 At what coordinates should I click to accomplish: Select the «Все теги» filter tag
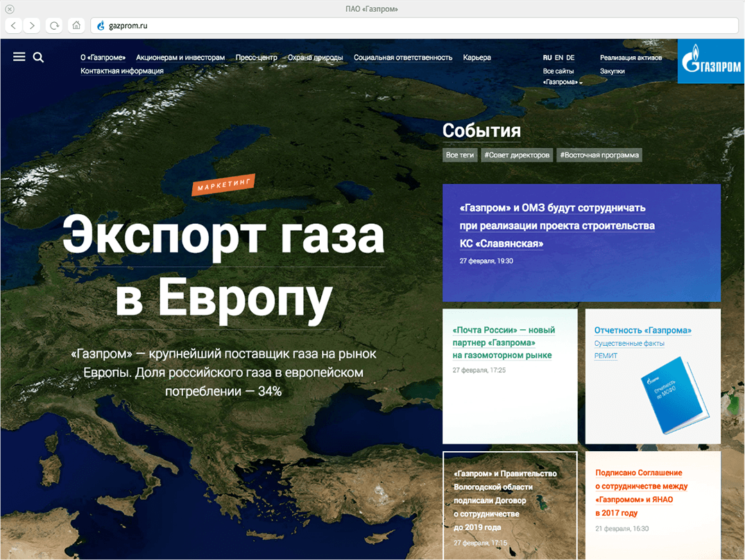[460, 155]
